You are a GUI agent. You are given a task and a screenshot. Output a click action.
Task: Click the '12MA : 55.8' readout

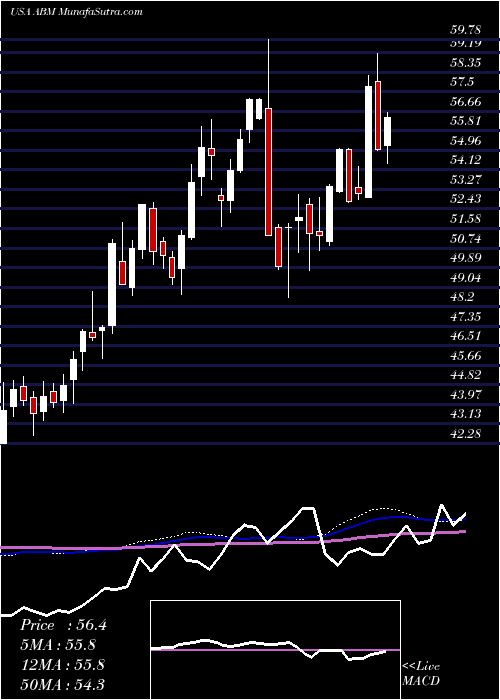tap(62, 665)
